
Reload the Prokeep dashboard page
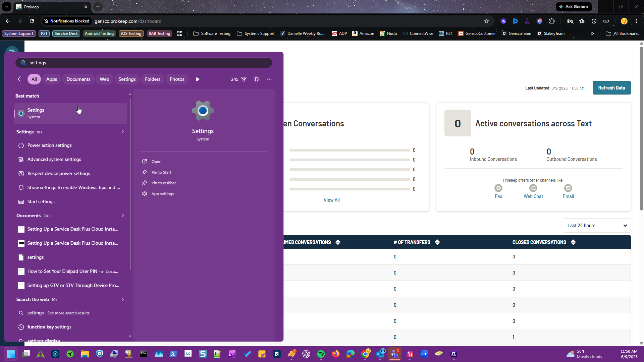[x=32, y=21]
